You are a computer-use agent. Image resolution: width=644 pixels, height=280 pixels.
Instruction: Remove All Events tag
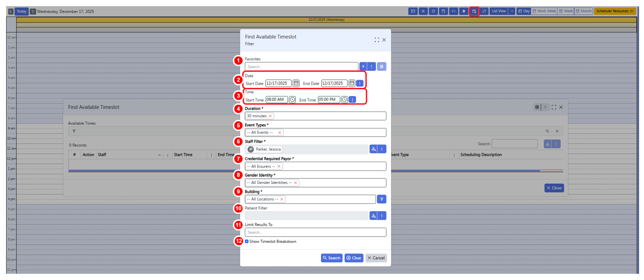(280, 133)
